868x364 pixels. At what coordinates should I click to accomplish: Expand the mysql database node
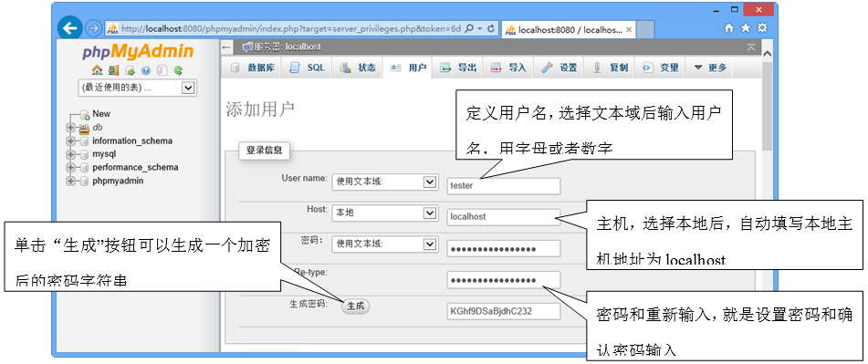tap(70, 154)
